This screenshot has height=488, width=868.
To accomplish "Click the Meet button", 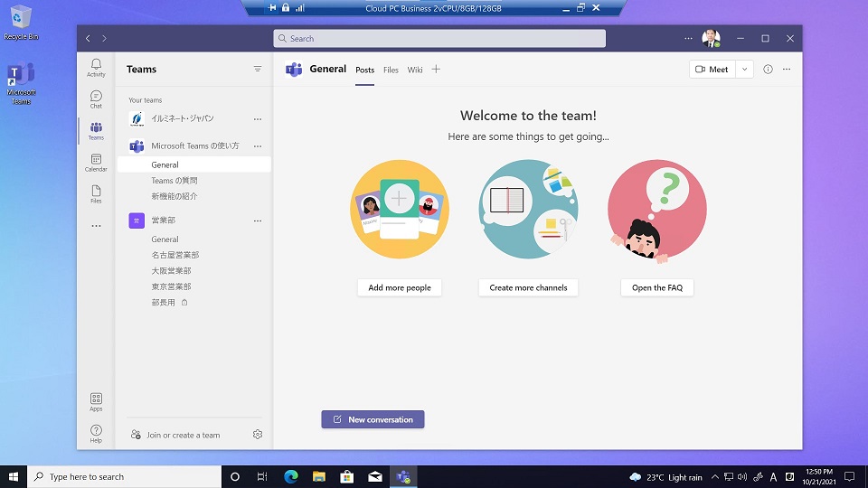I will [x=712, y=70].
